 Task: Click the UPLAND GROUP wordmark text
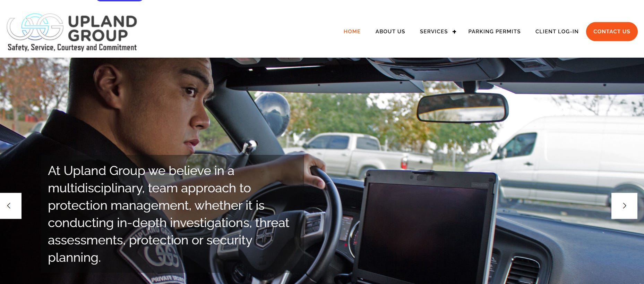tap(102, 28)
